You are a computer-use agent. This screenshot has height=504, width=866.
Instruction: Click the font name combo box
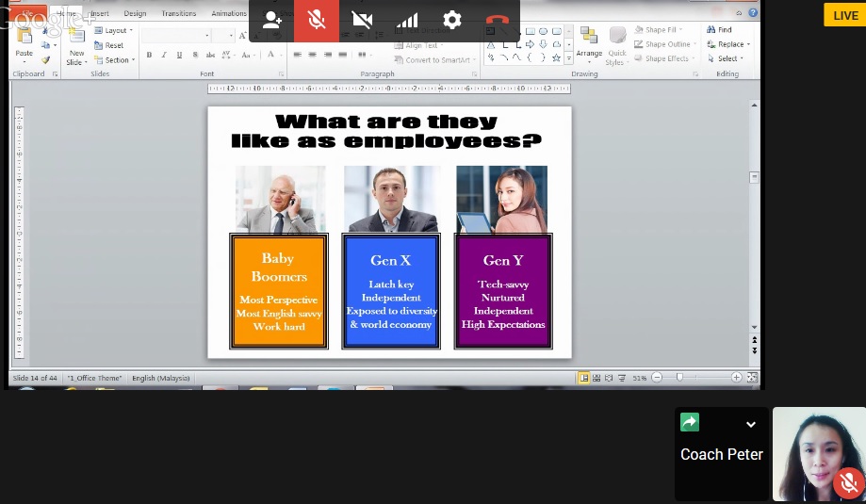[177, 36]
